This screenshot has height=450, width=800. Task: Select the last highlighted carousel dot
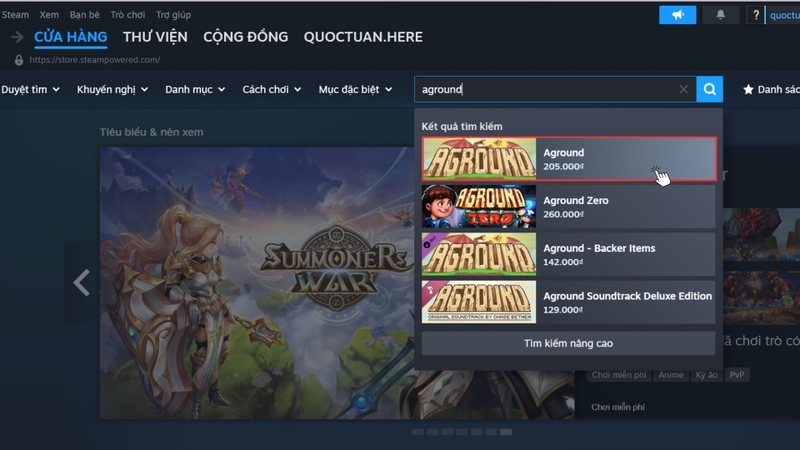click(506, 432)
